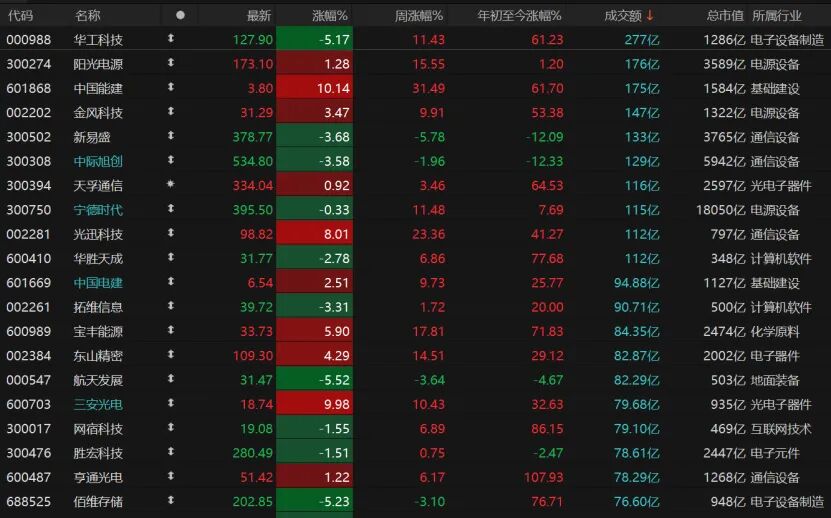Sort by 年初至今涨幅% column header
Viewport: 831px width, 518px height.
[520, 15]
